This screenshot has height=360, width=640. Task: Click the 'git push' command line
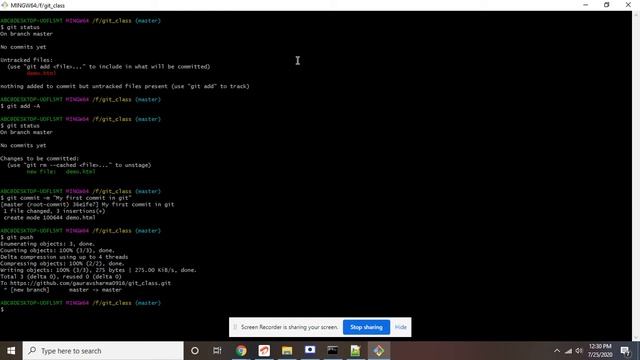point(17,237)
